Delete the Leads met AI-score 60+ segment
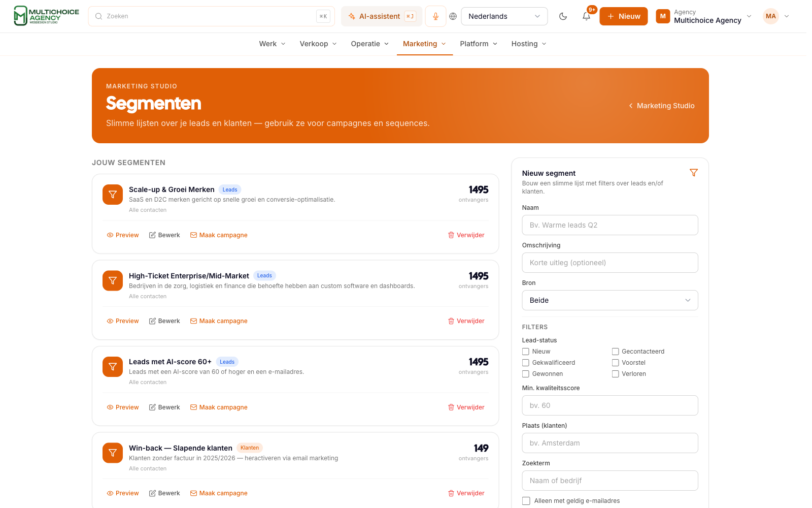 (466, 407)
